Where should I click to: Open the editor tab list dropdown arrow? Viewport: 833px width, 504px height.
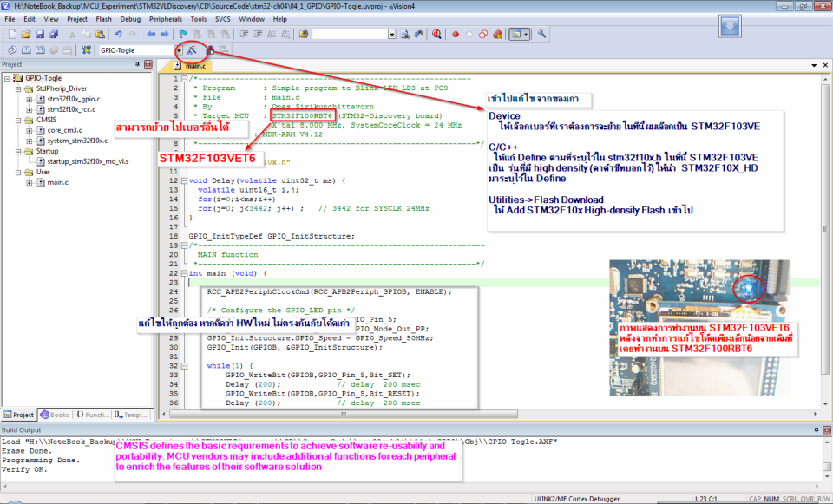[814, 65]
